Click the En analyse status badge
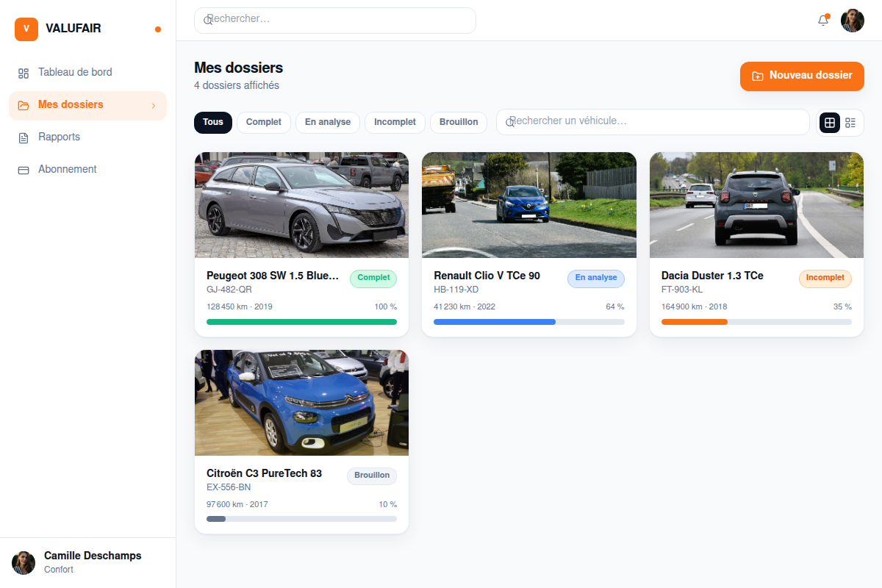The height and width of the screenshot is (588, 882). tap(596, 279)
